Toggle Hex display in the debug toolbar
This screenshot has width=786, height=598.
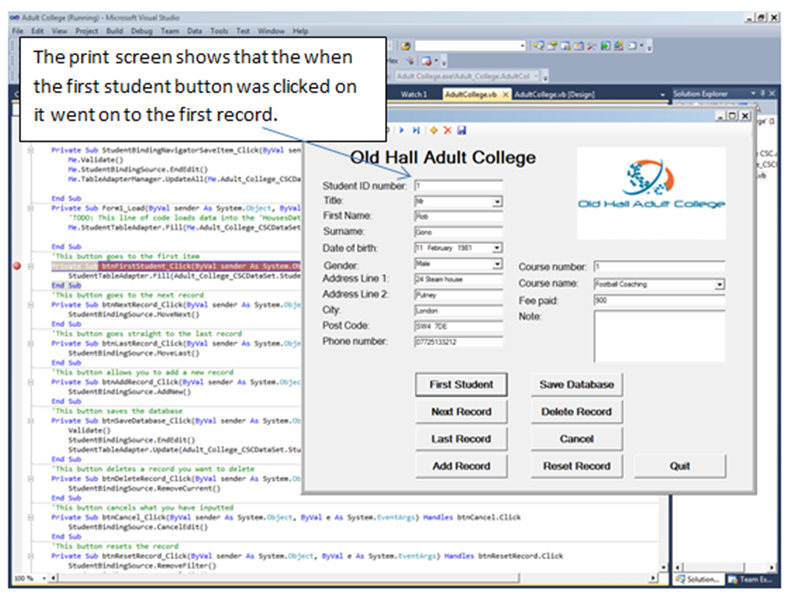click(392, 61)
